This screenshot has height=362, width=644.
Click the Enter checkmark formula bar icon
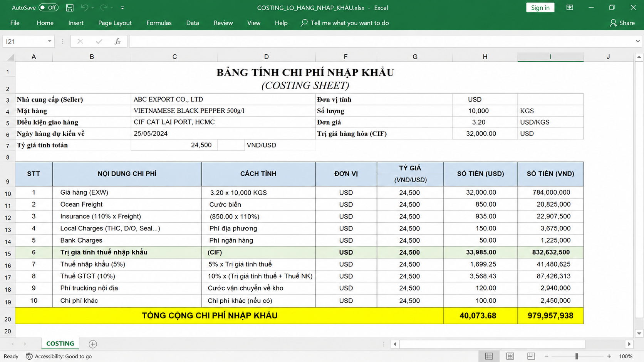[99, 42]
